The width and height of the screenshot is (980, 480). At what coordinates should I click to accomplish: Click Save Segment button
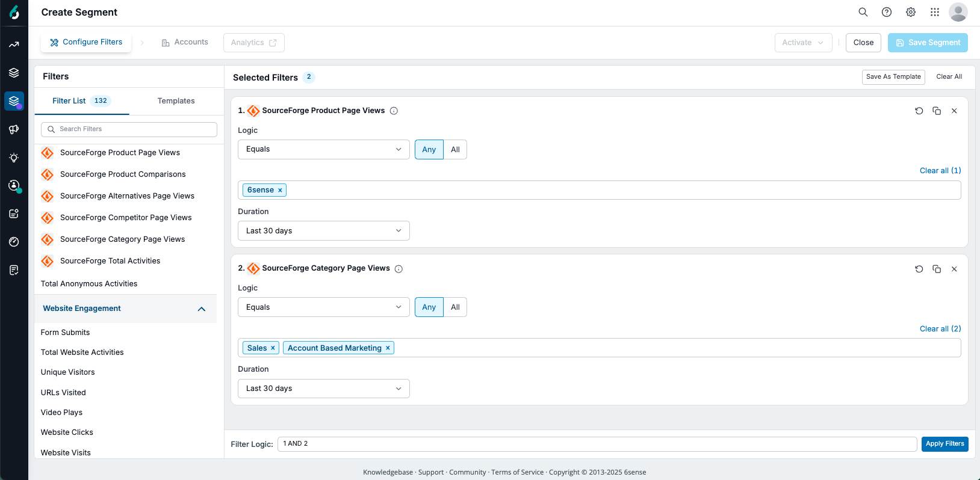click(928, 43)
